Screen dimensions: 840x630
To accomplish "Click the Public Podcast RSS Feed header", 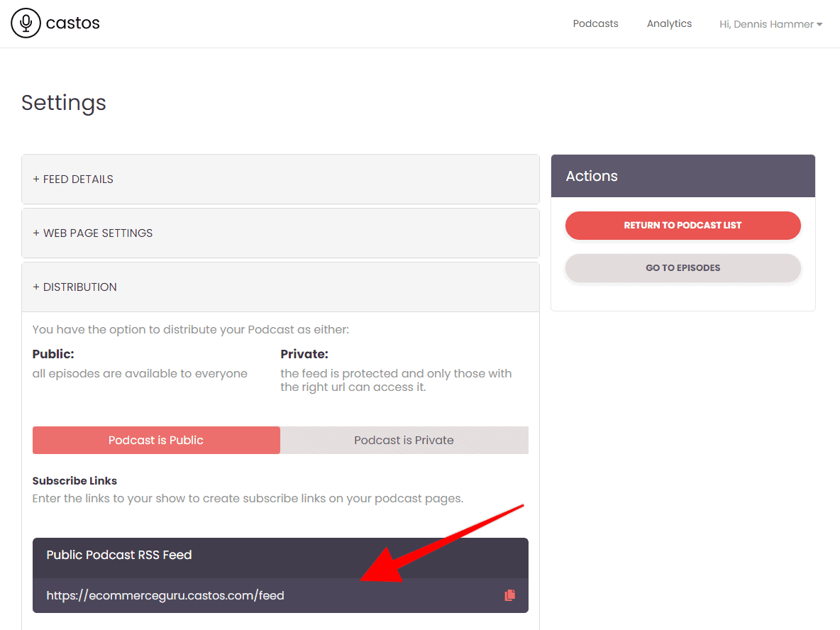I will pos(280,558).
